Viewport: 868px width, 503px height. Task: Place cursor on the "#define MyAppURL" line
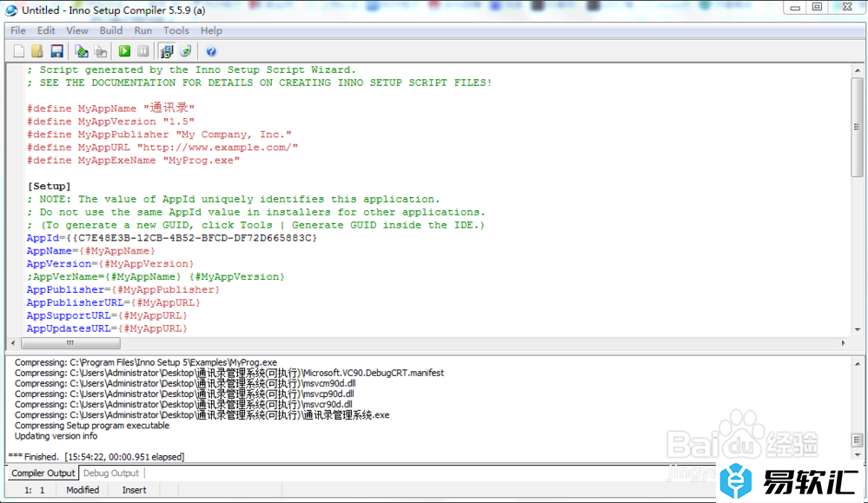[x=162, y=148]
